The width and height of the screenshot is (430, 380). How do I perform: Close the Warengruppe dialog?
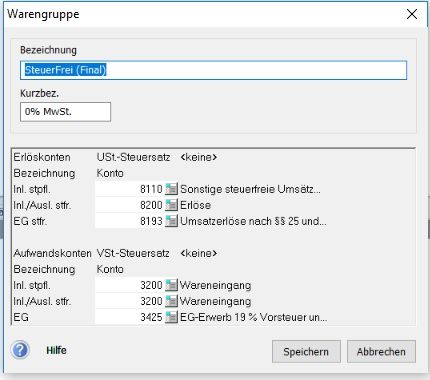pos(412,14)
